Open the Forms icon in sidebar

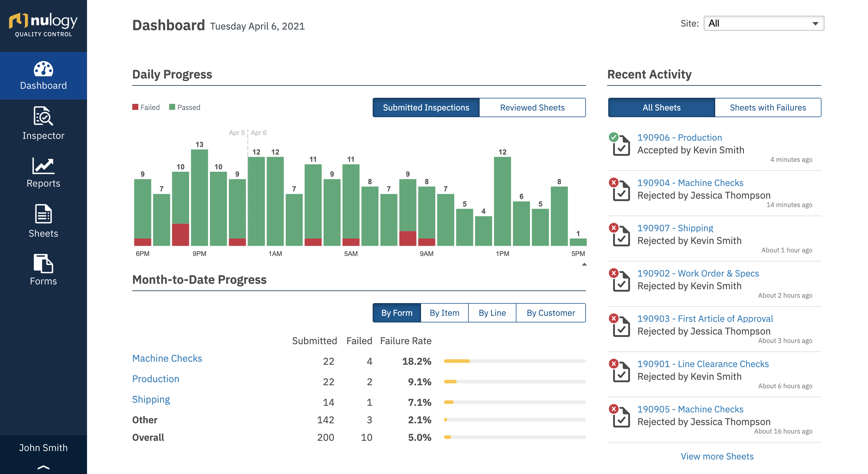point(43,264)
